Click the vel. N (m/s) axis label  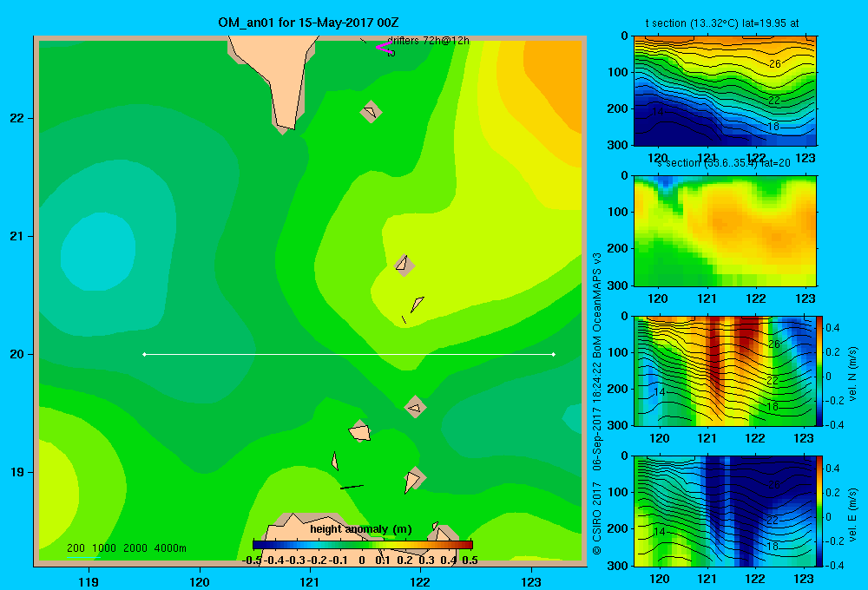tap(852, 374)
